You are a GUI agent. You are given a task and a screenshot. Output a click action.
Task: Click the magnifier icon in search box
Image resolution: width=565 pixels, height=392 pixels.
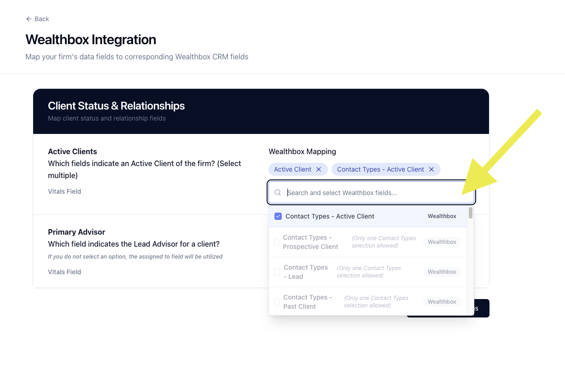pyautogui.click(x=278, y=193)
